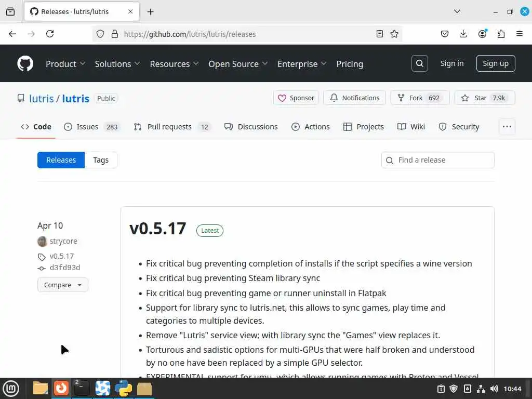
Task: Click the shield tracking protection icon
Action: (100, 34)
